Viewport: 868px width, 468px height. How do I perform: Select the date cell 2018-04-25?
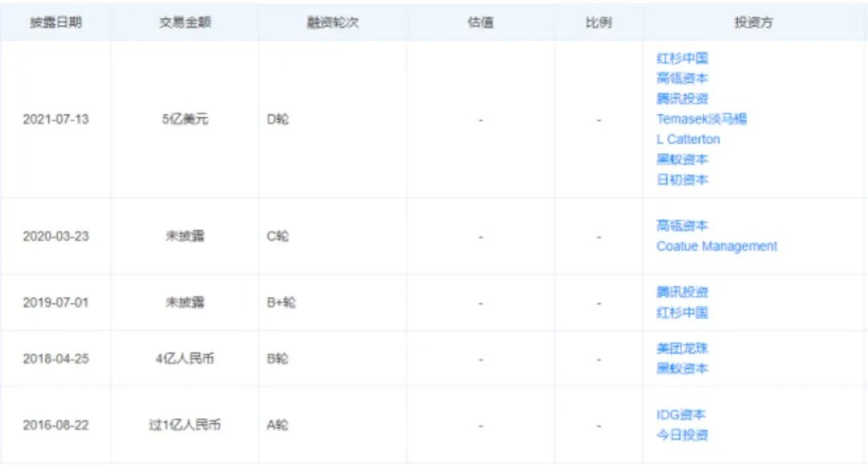click(x=56, y=359)
